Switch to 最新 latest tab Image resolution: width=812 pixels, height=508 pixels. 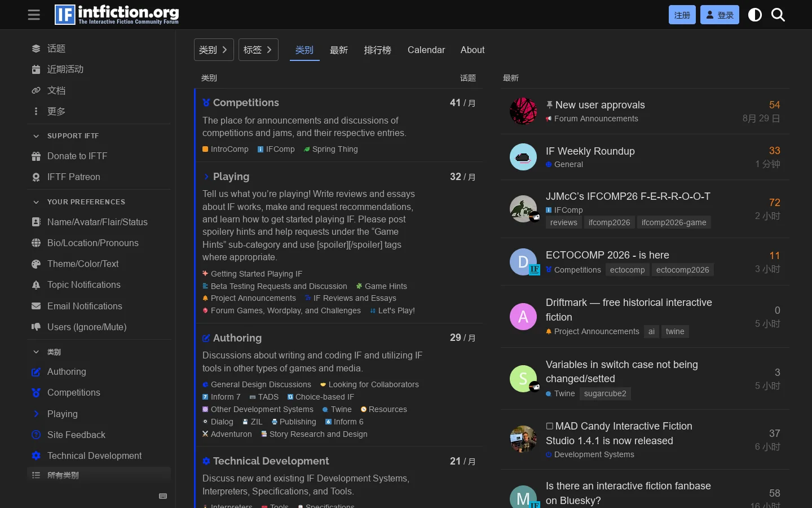[339, 50]
